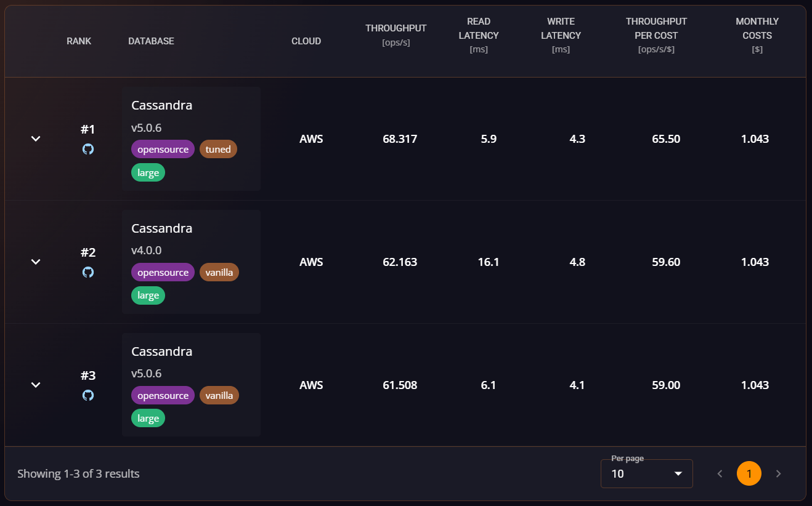Expand details for rank #1 Cassandra v5.0.6

pyautogui.click(x=35, y=139)
